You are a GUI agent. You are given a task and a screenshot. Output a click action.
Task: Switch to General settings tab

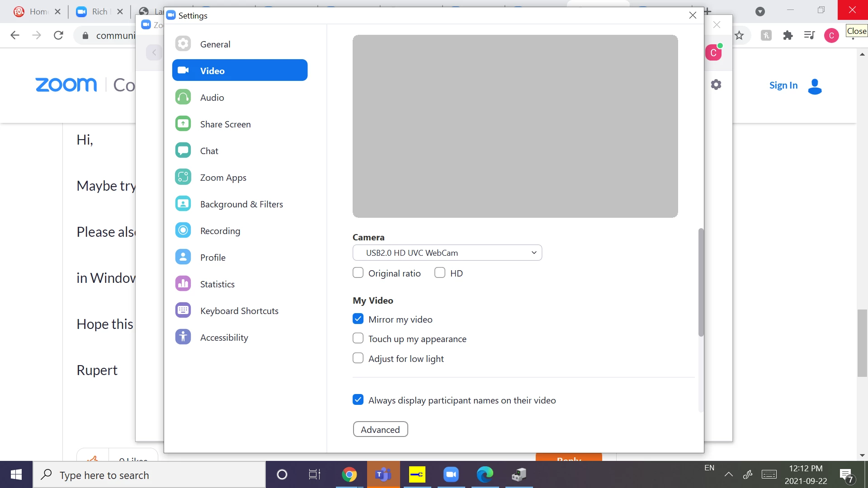215,44
